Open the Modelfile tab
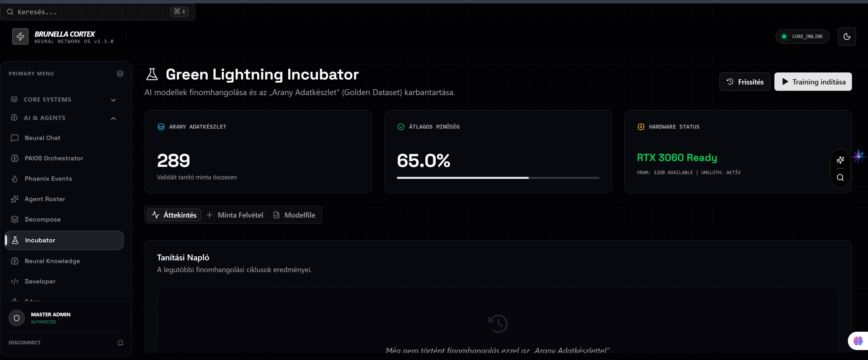 (295, 215)
